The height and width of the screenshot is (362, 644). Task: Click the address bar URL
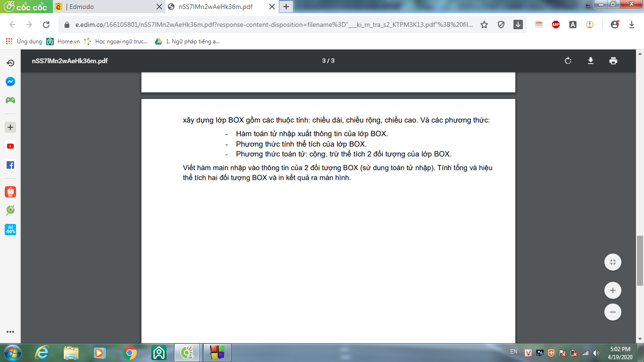(x=269, y=25)
